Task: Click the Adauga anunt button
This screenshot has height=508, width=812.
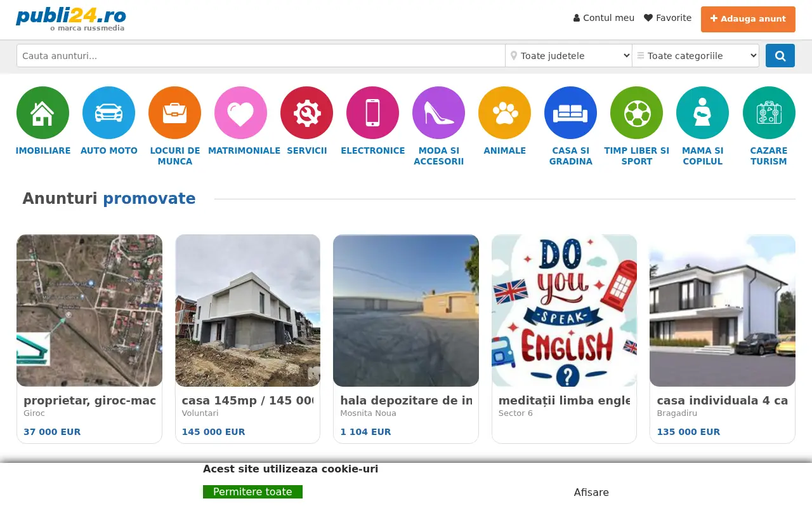Action: [748, 19]
